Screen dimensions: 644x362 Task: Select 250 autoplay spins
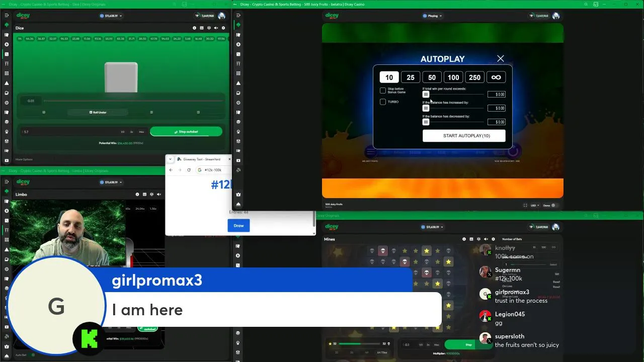tap(474, 77)
